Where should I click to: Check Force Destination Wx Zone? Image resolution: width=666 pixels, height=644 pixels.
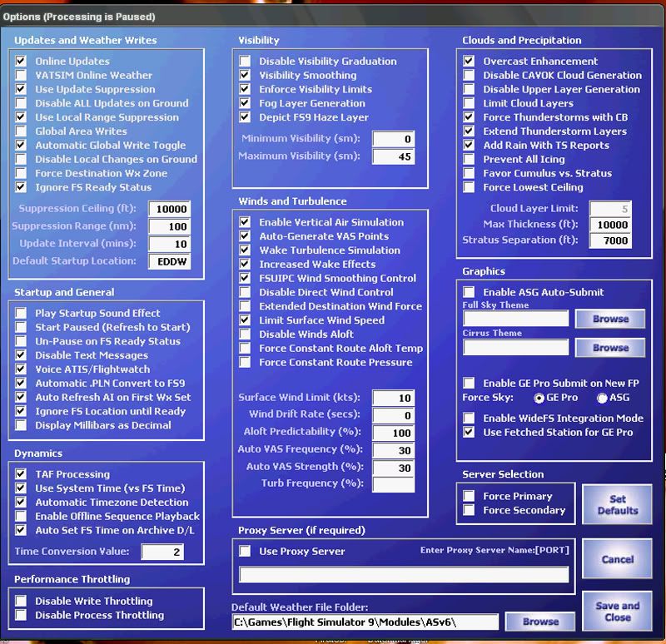point(21,173)
